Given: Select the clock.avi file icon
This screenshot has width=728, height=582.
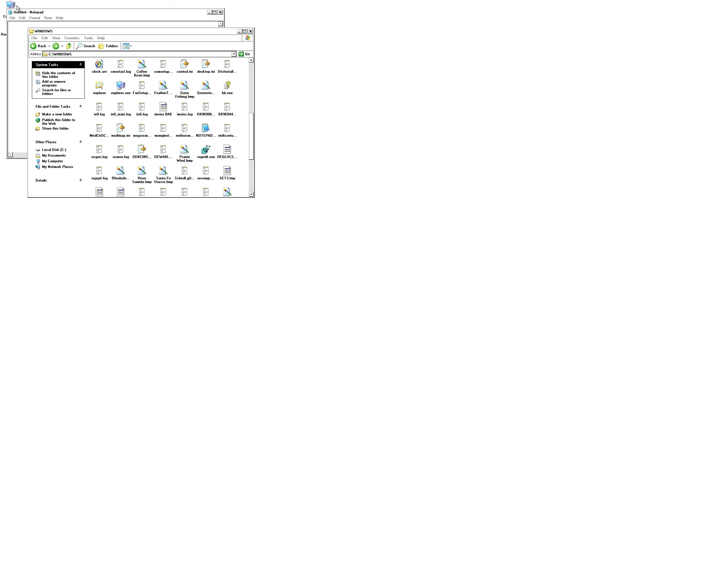Looking at the screenshot, I should pos(99,64).
